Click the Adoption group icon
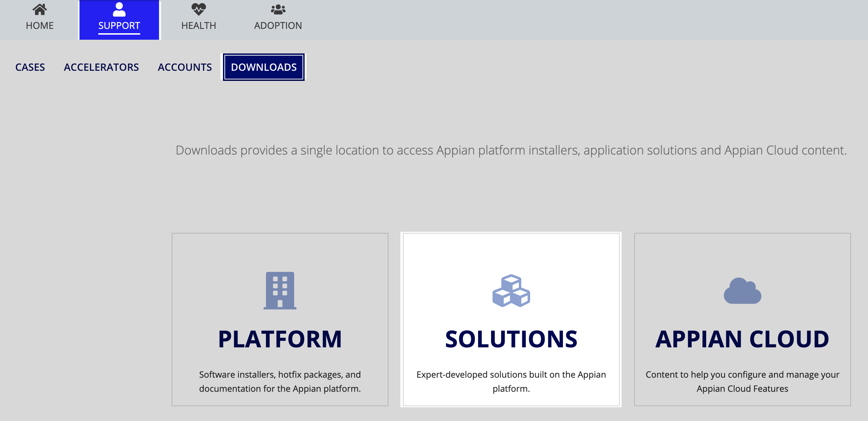The width and height of the screenshot is (868, 421). (278, 9)
